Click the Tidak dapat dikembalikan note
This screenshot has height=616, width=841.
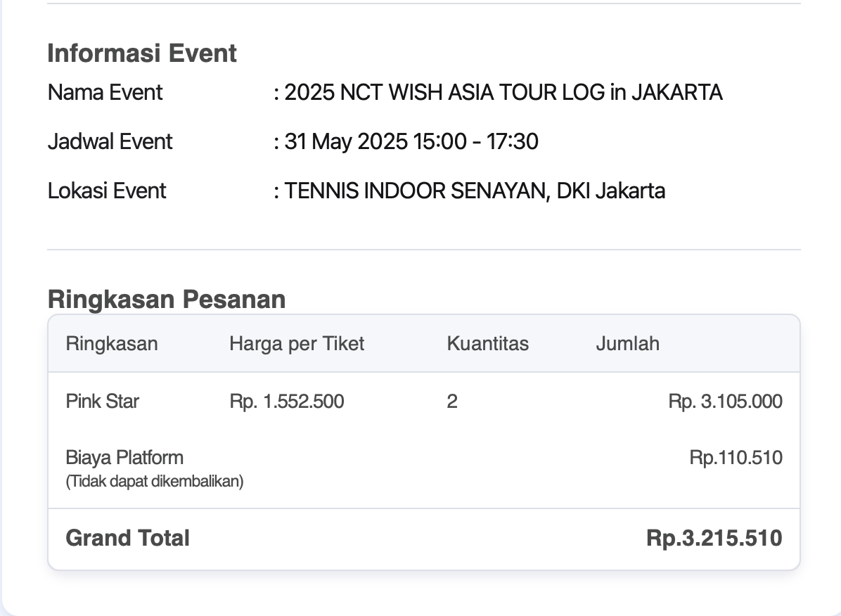pyautogui.click(x=155, y=481)
